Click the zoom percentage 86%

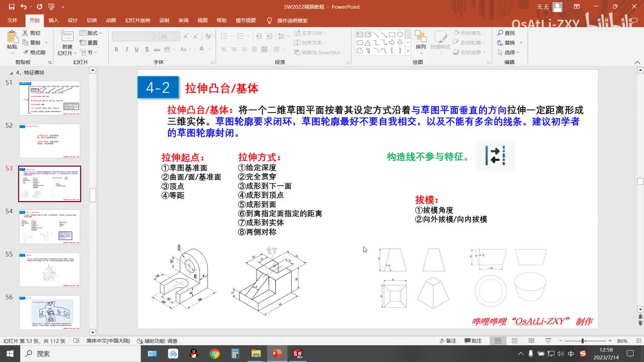pos(622,341)
